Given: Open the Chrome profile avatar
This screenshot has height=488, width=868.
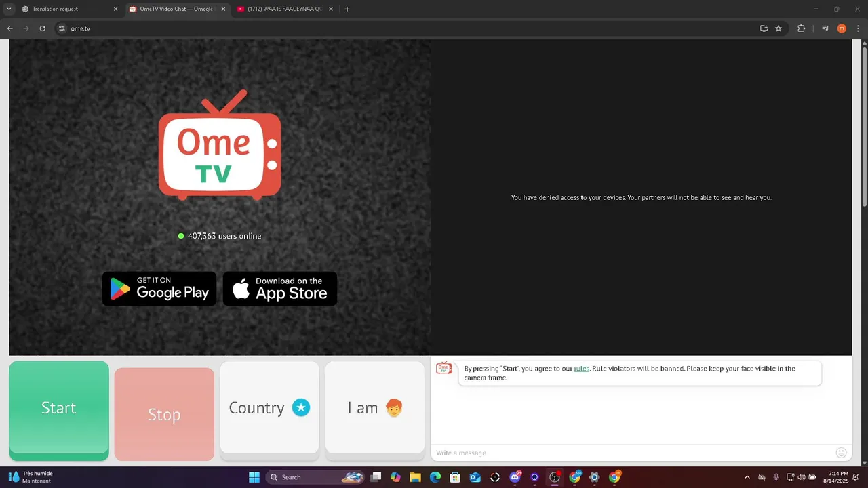Looking at the screenshot, I should coord(842,28).
